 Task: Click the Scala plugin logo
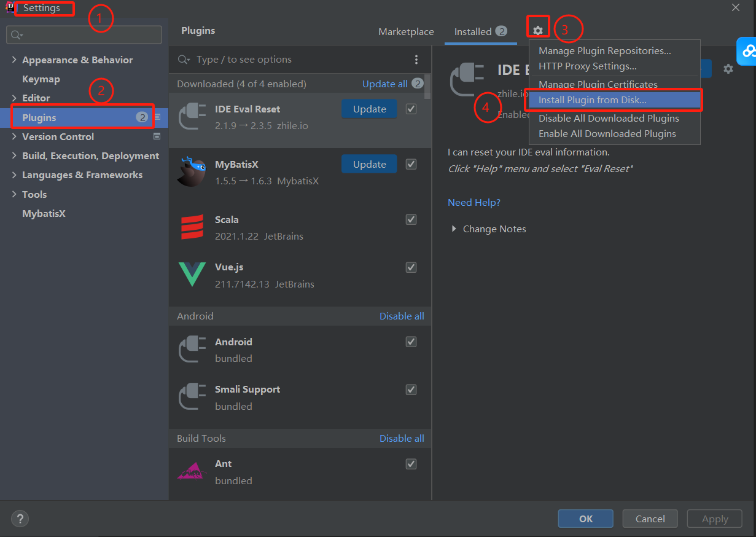click(192, 227)
